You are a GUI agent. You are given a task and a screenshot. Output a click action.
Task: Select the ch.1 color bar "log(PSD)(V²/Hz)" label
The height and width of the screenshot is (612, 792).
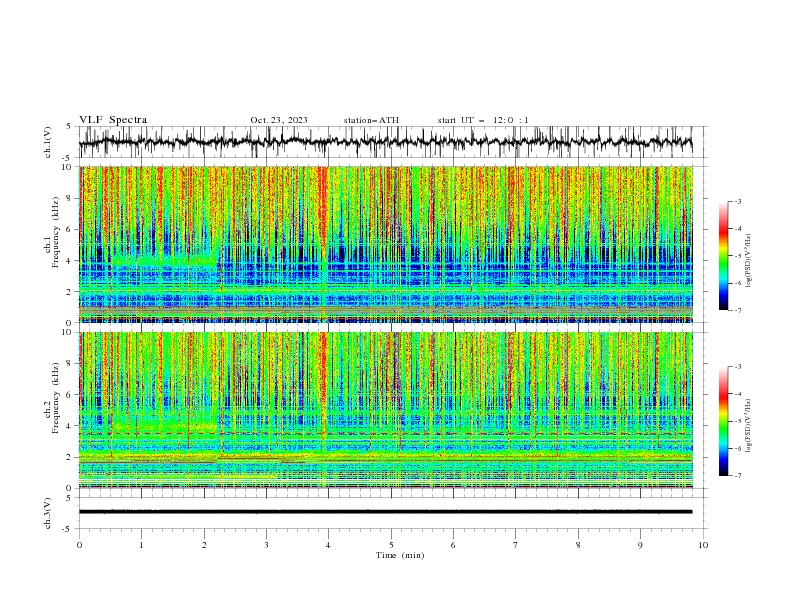click(748, 261)
